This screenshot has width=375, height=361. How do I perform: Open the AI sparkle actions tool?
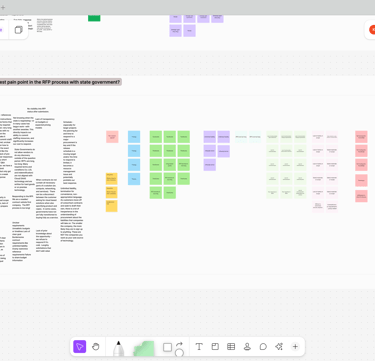pyautogui.click(x=279, y=347)
